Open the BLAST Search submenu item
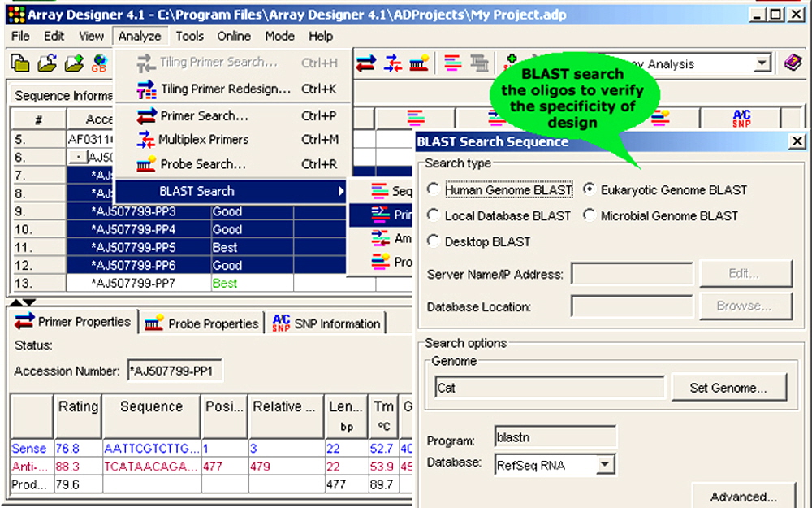The width and height of the screenshot is (812, 508). click(x=231, y=191)
